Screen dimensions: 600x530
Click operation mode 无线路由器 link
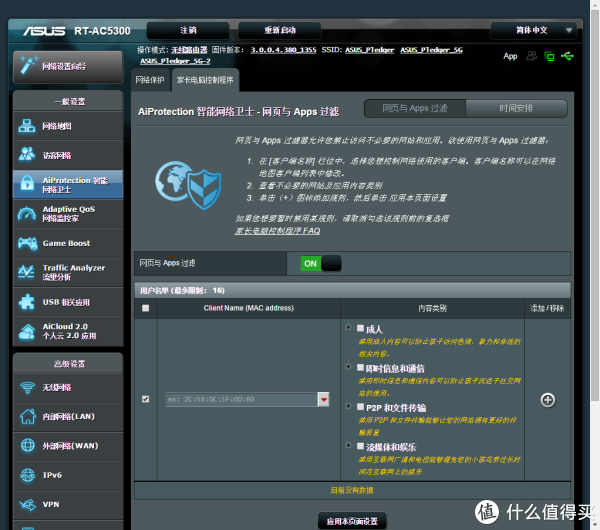189,50
